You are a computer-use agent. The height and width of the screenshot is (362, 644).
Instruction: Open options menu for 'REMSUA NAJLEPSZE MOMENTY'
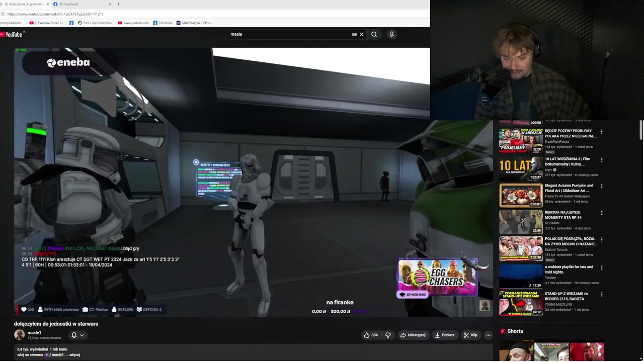601,213
